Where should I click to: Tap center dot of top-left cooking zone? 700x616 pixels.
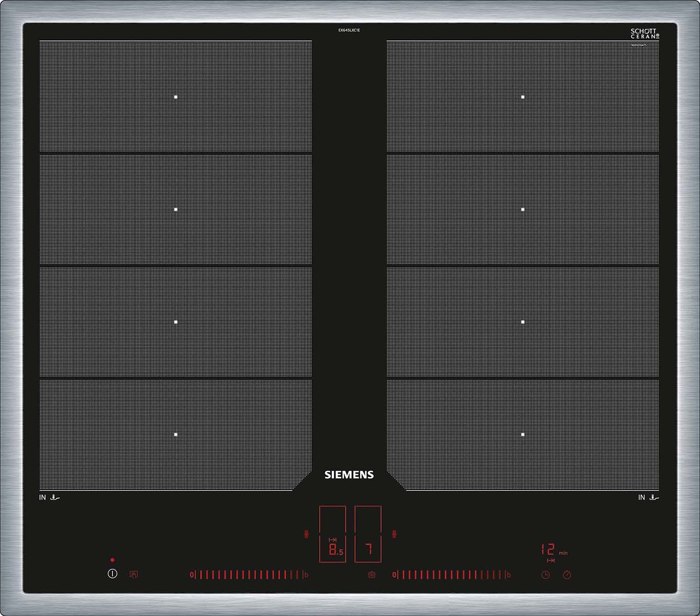click(x=176, y=97)
